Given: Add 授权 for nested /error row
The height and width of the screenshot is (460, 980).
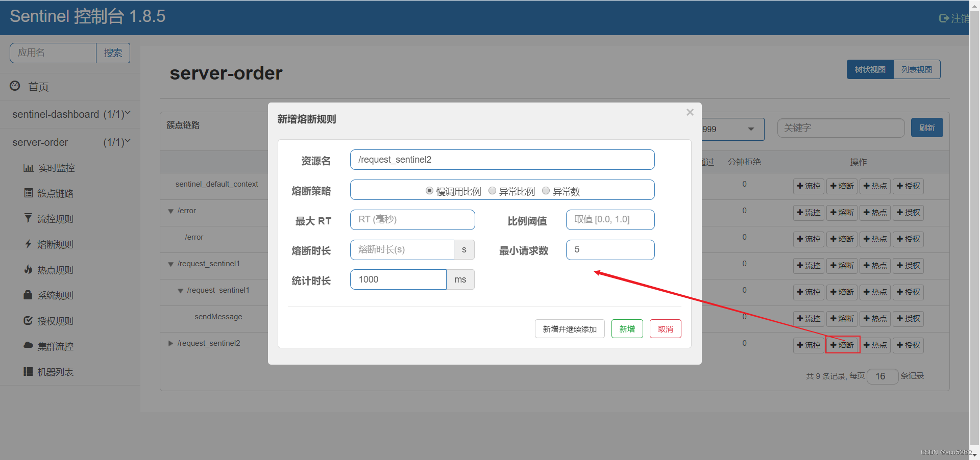Looking at the screenshot, I should pos(908,239).
